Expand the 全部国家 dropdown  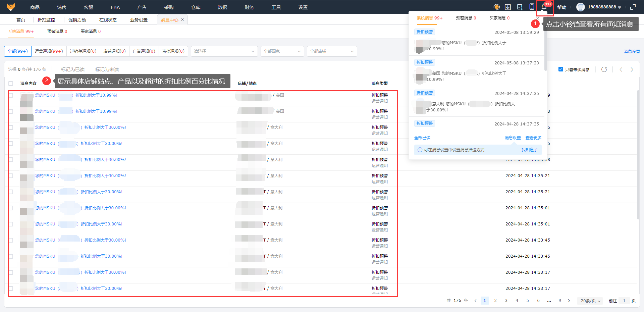[x=282, y=51]
